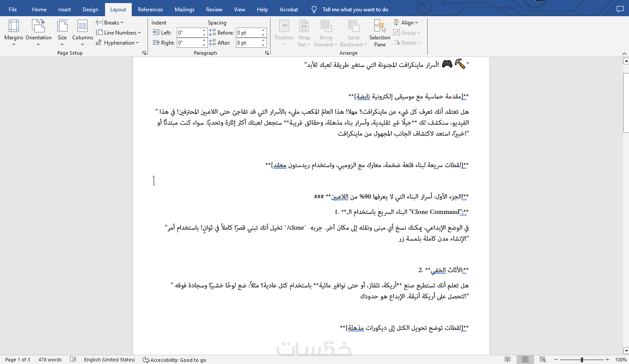Switch to the Design tab
Viewport: 629px width, 364px height.
click(91, 9)
